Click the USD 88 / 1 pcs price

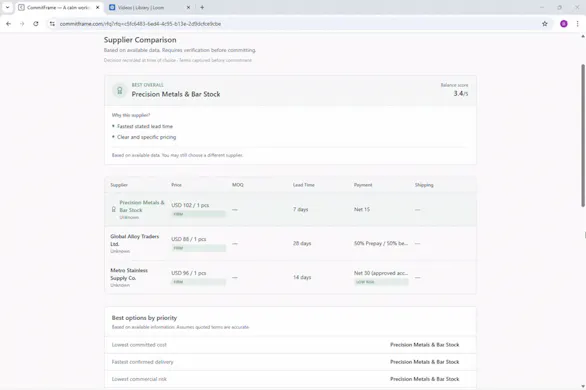tap(188, 239)
